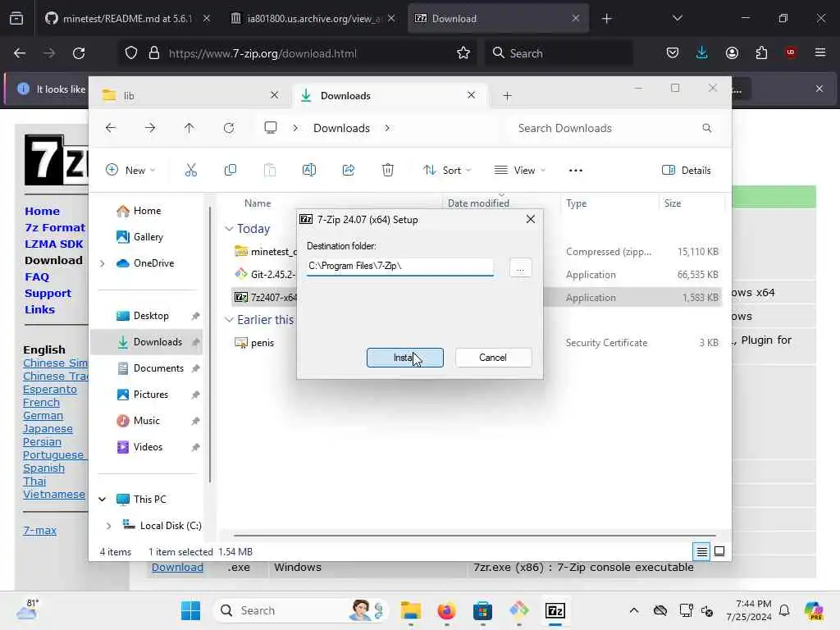Click the Copy icon in Explorer toolbar

coord(231,171)
